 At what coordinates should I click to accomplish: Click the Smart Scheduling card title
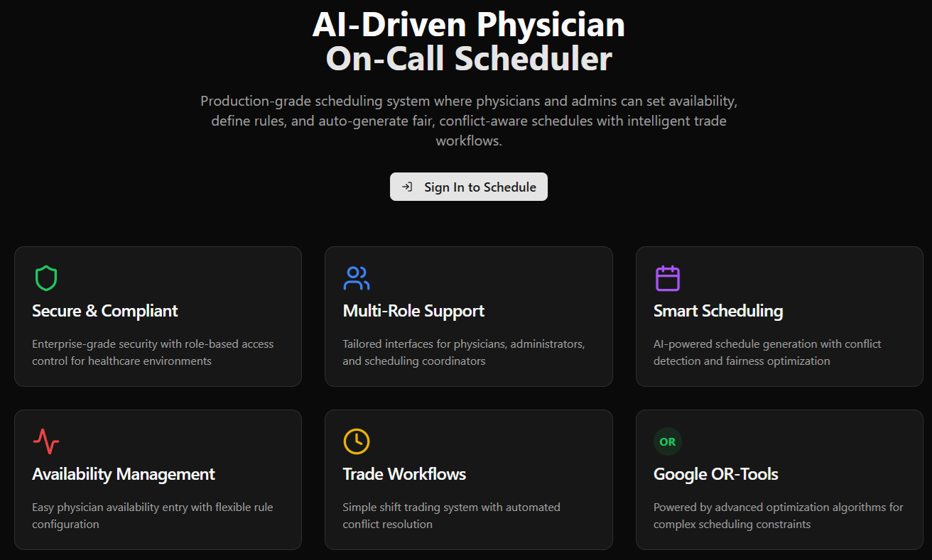click(717, 311)
